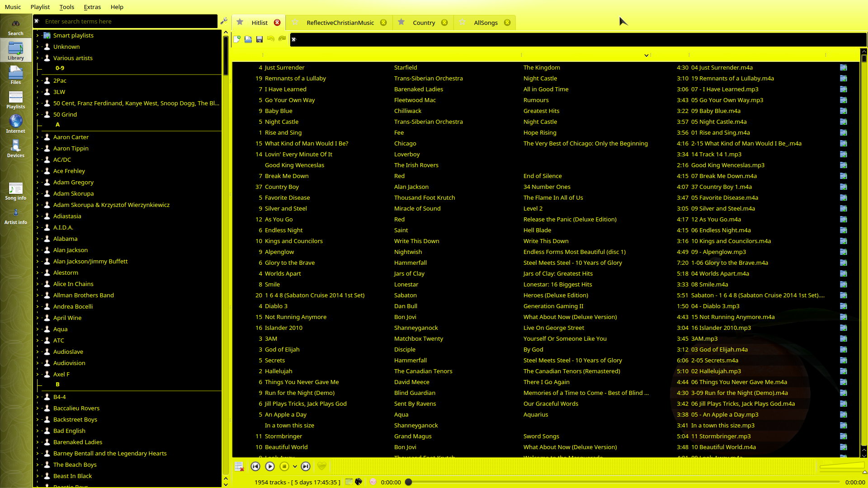The width and height of the screenshot is (868, 488).
Task: Toggle favorite star on Hitlist tab
Action: click(240, 22)
